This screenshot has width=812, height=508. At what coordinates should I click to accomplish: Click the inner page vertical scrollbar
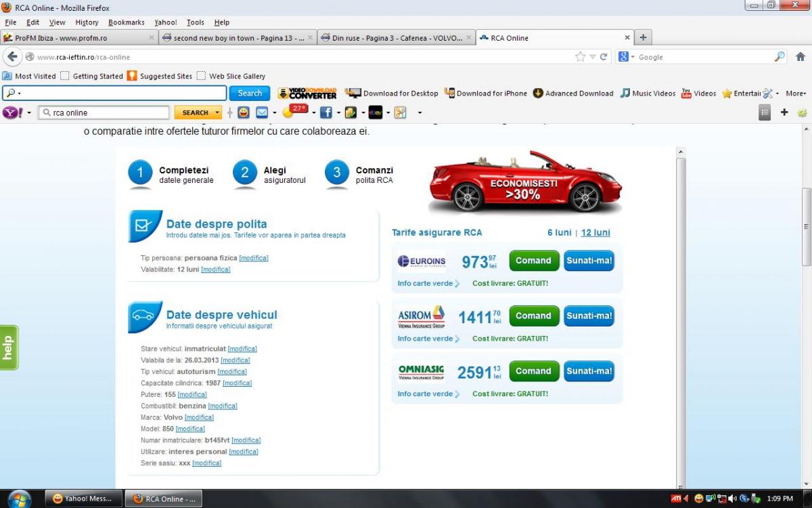(x=681, y=318)
